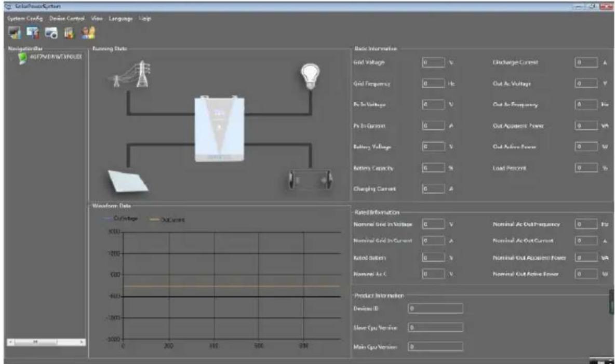Click the Nominal Ac Out Current field
The width and height of the screenshot is (615, 364).
coord(586,240)
